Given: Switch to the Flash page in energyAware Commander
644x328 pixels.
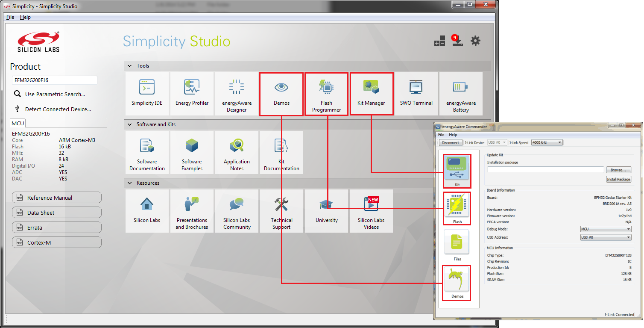Looking at the screenshot, I should tap(457, 209).
